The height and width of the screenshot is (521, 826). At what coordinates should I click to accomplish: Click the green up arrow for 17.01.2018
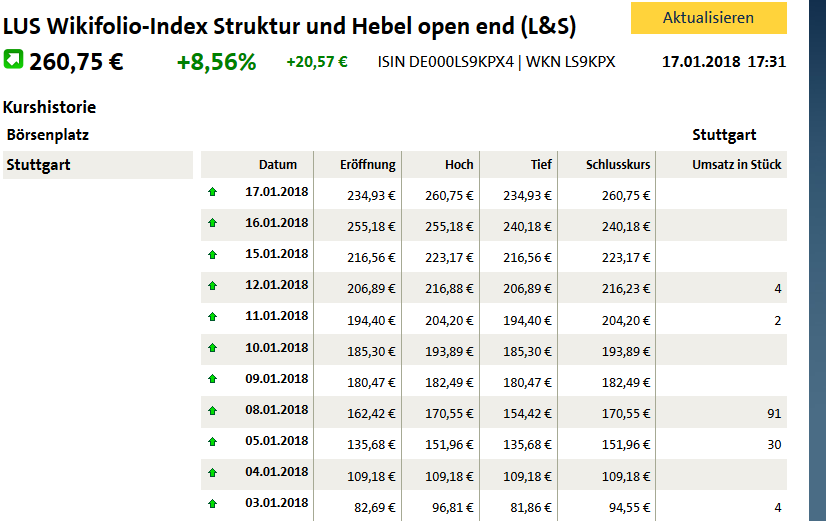[x=212, y=191]
